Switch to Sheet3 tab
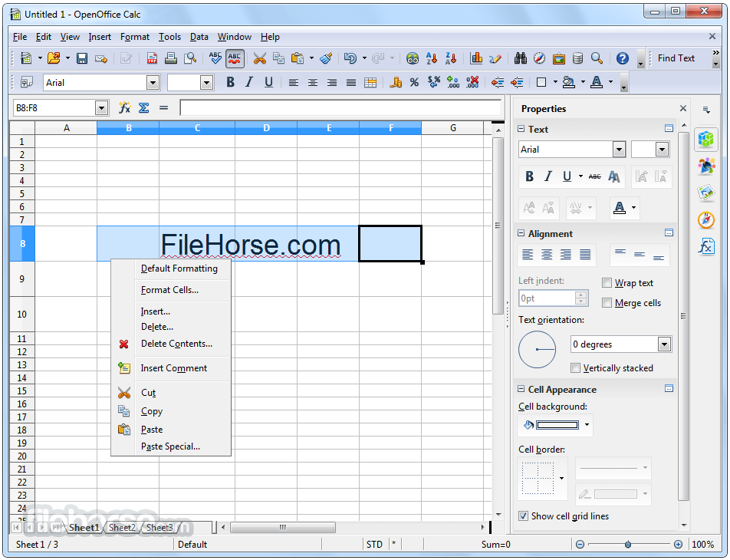This screenshot has height=560, width=730. click(159, 527)
